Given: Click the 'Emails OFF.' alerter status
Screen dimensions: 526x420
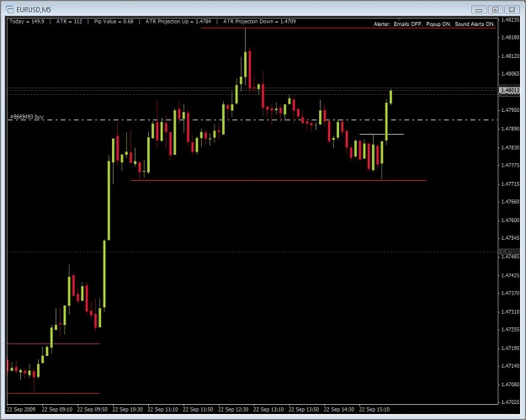Looking at the screenshot, I should tap(408, 24).
